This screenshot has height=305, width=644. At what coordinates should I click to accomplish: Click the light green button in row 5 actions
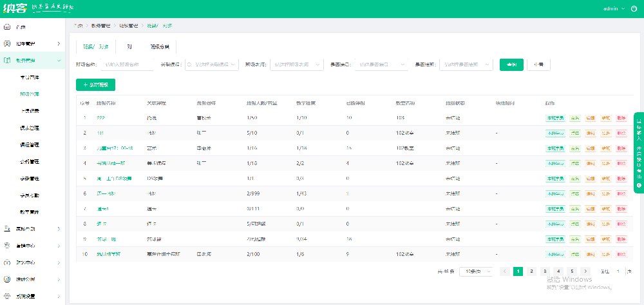[575, 179]
